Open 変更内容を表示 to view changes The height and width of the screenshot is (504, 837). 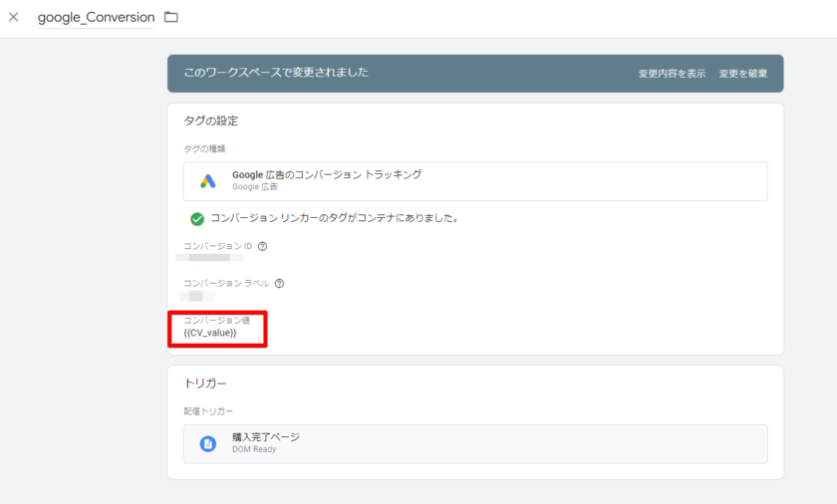click(672, 74)
